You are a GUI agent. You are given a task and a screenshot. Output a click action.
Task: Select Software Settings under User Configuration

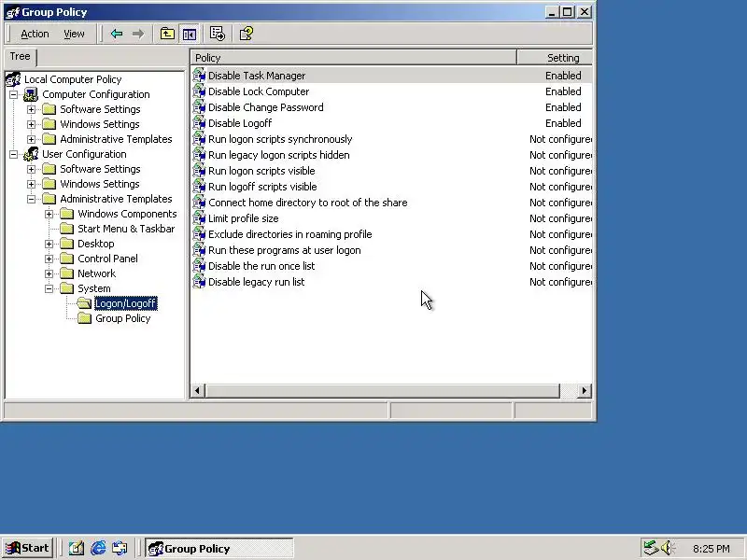(x=100, y=169)
